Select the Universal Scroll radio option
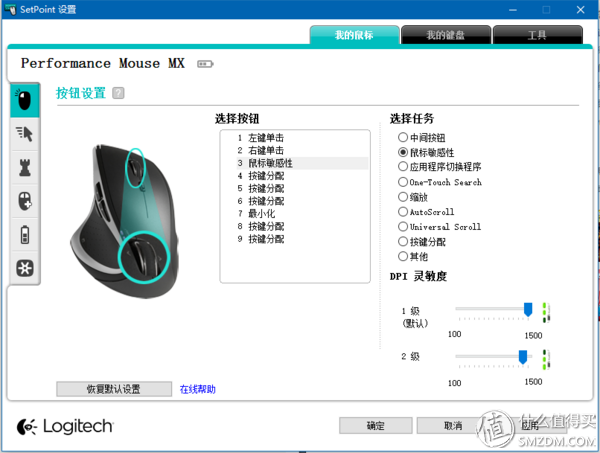 coord(403,226)
